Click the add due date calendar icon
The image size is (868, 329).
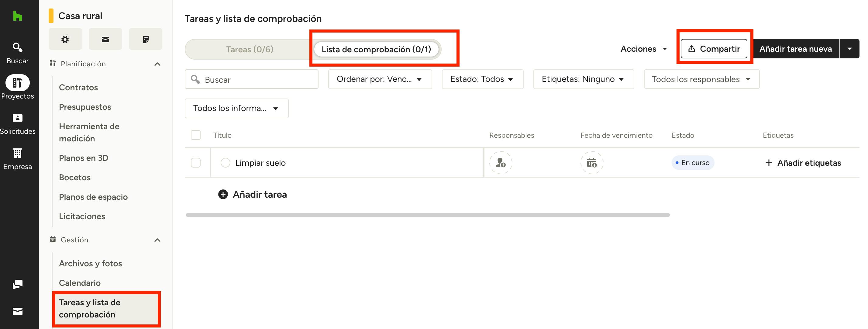pyautogui.click(x=591, y=163)
